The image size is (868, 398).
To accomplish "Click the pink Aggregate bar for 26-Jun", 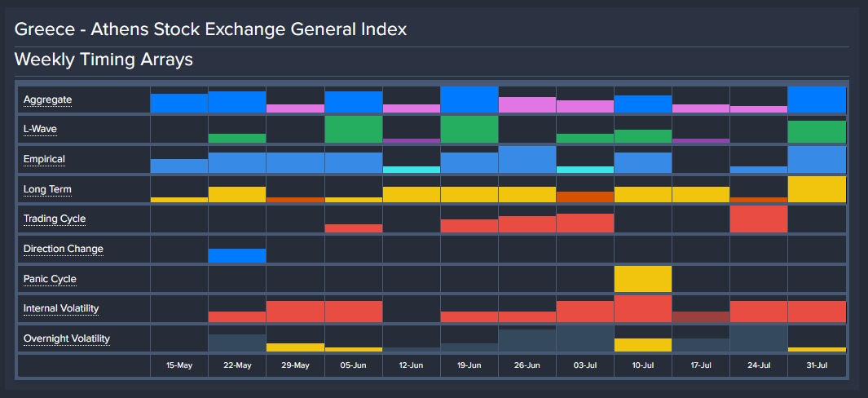I will point(527,105).
